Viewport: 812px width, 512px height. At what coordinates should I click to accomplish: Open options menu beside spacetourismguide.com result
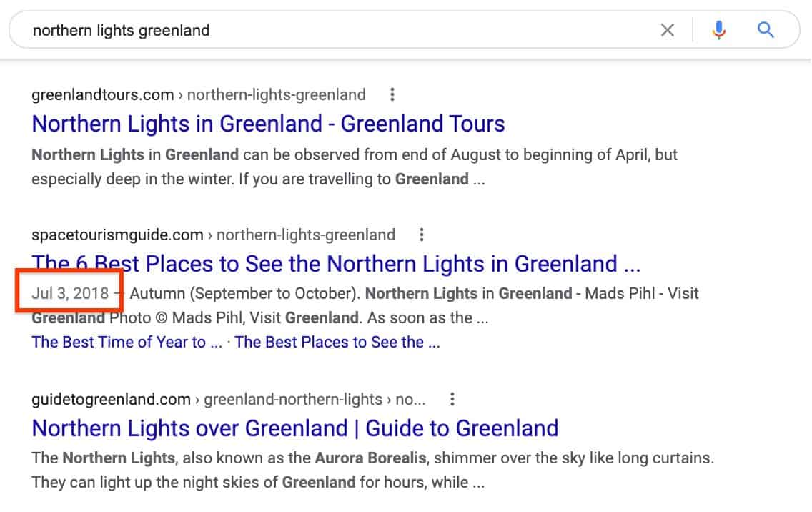422,235
